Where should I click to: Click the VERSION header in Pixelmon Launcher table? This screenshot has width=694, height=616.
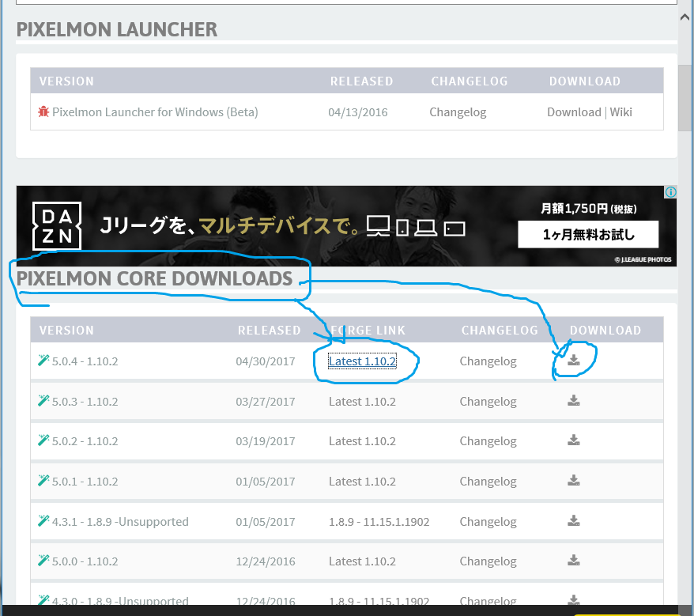[66, 81]
